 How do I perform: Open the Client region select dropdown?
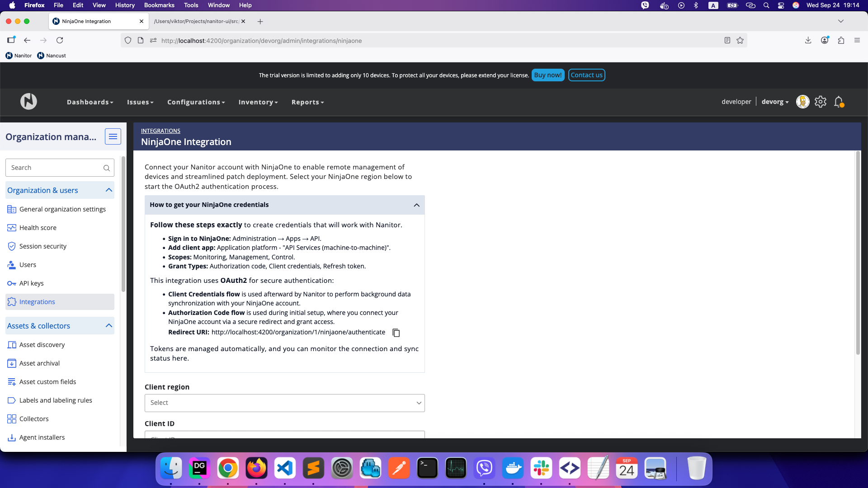click(x=284, y=403)
